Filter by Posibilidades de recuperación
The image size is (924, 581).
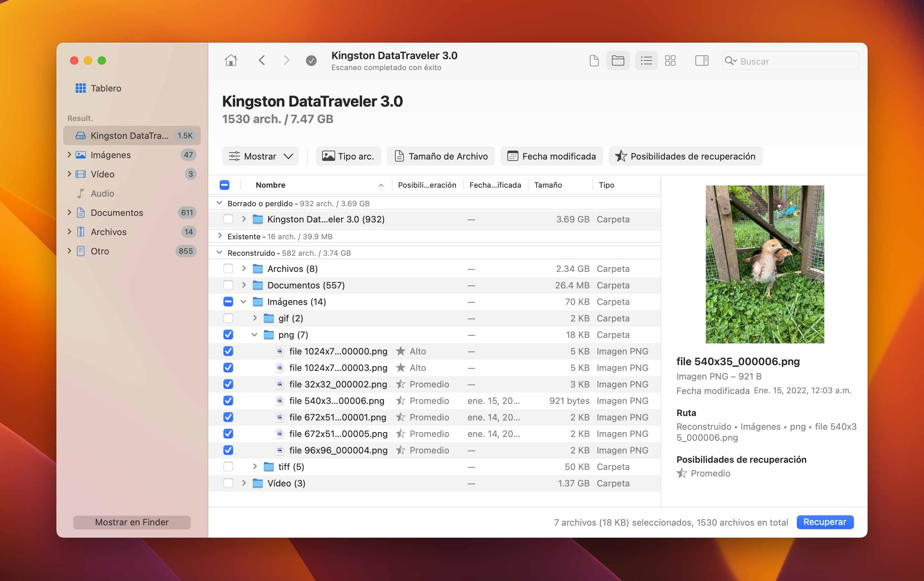(685, 156)
